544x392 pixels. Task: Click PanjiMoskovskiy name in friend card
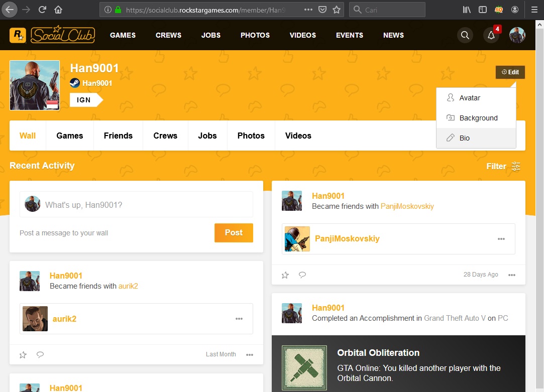(x=347, y=238)
